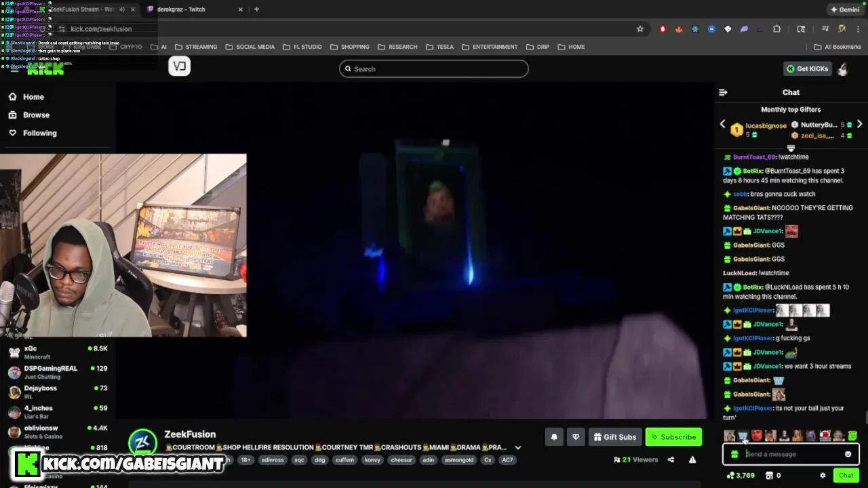
Task: Open Chrome's three-dot menu
Action: [858, 29]
